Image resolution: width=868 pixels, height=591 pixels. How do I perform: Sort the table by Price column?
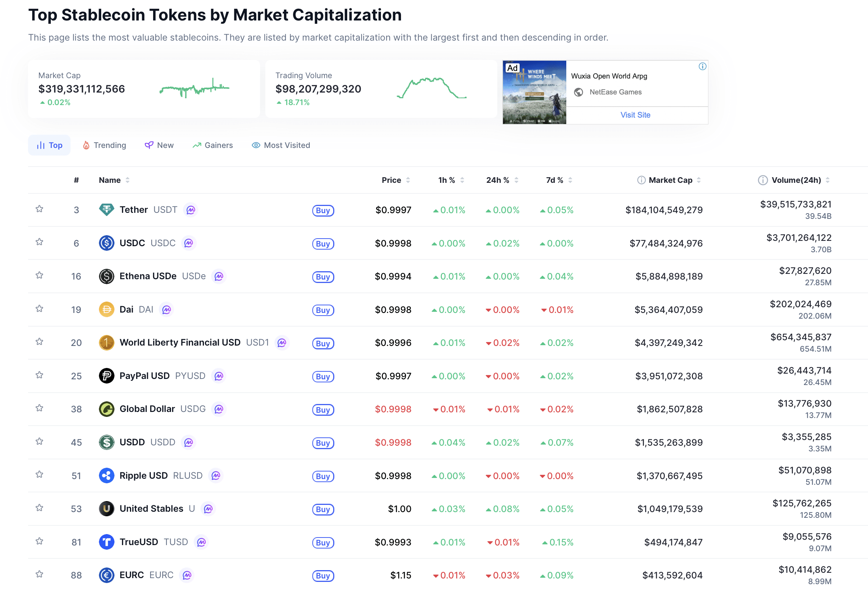pos(395,180)
